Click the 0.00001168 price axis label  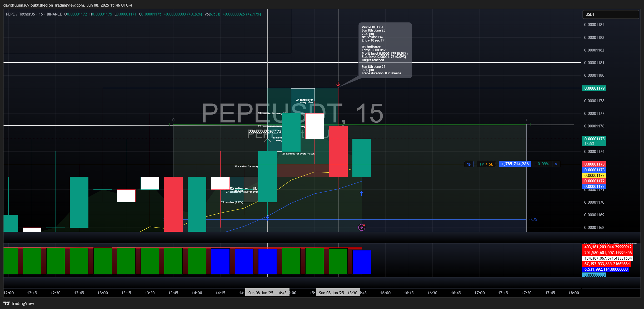point(594,228)
